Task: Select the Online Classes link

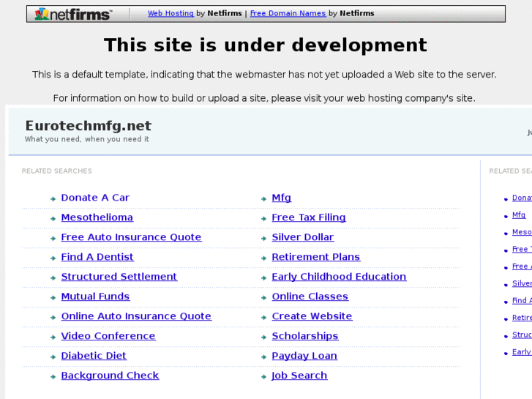Action: 310,296
